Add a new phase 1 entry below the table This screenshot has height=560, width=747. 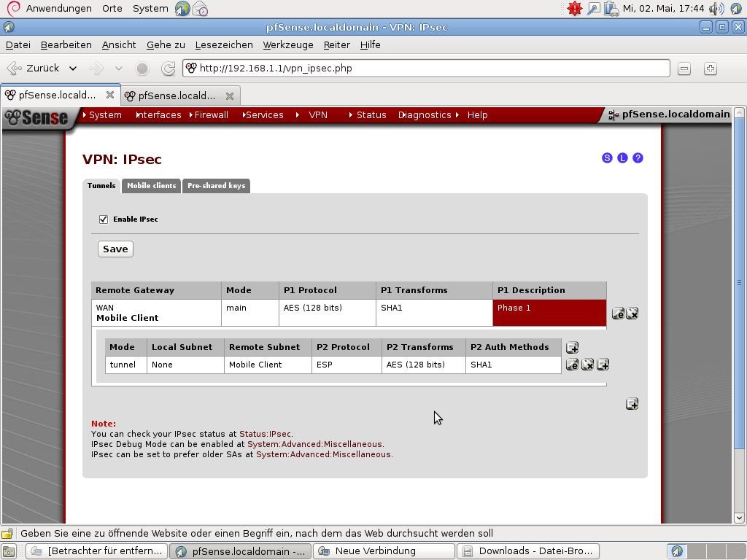(x=632, y=404)
